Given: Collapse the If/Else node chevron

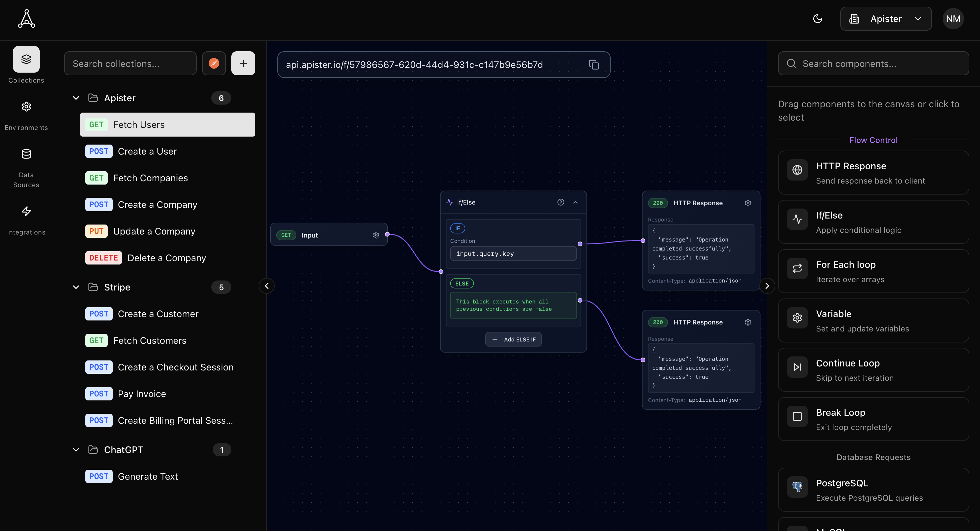Looking at the screenshot, I should 575,202.
